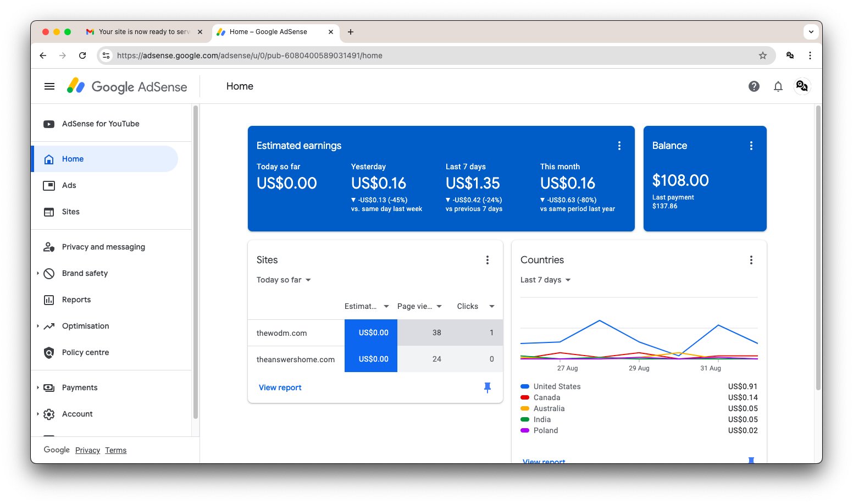Click the site info icon in address bar

(x=107, y=56)
